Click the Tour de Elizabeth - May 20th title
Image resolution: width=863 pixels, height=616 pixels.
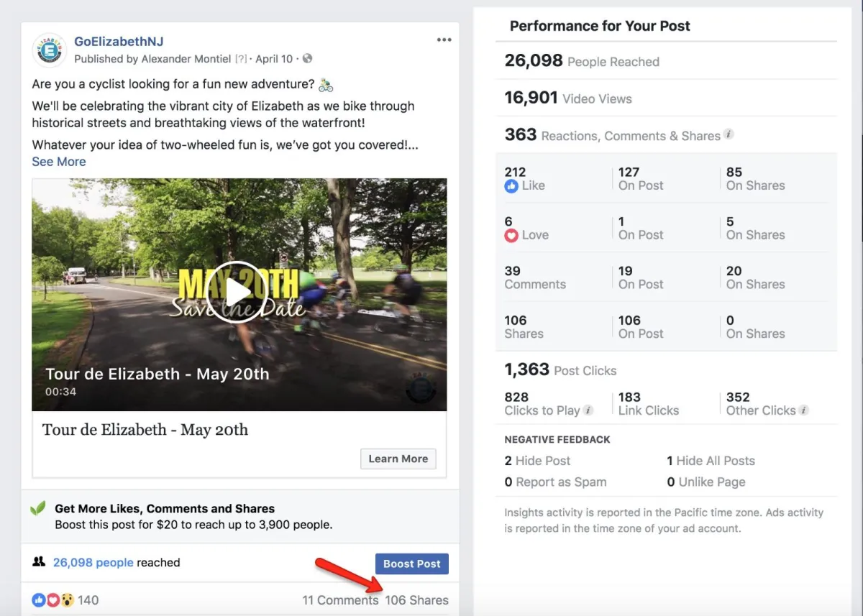(x=145, y=430)
